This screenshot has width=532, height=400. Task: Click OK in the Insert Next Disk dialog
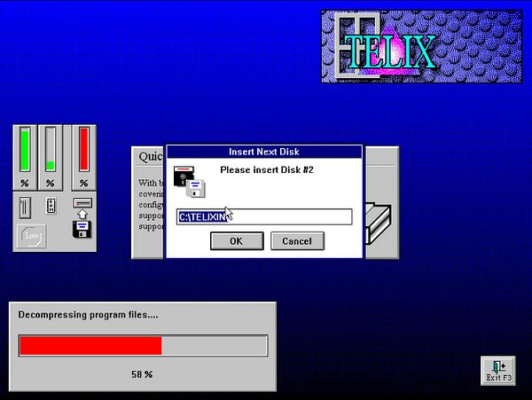tap(237, 241)
